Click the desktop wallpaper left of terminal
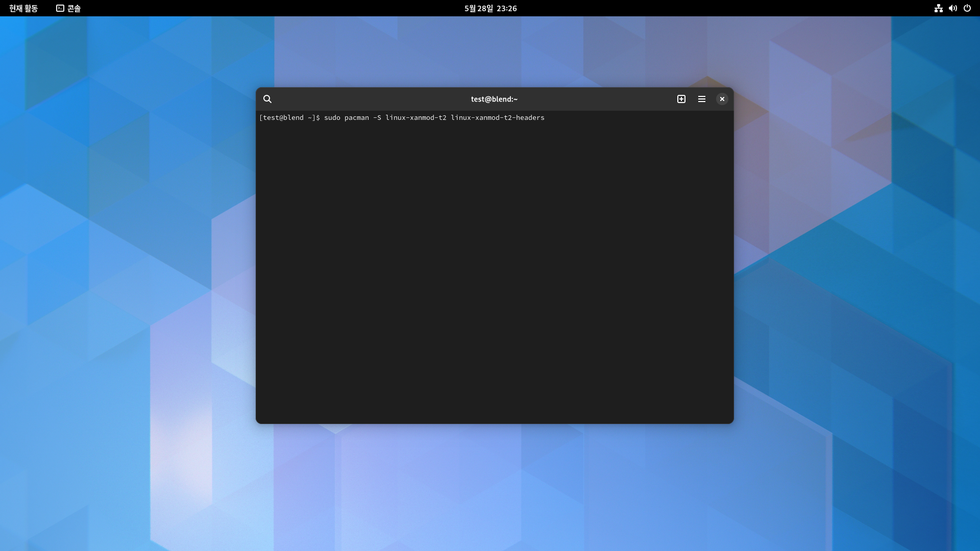This screenshot has height=551, width=980. [128, 275]
